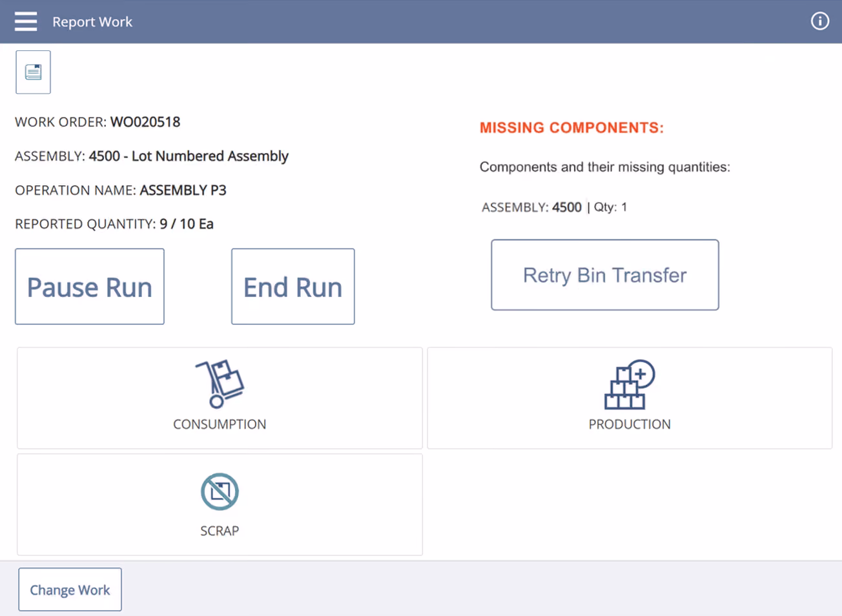The image size is (842, 616).
Task: Click the Report Work title
Action: (92, 22)
